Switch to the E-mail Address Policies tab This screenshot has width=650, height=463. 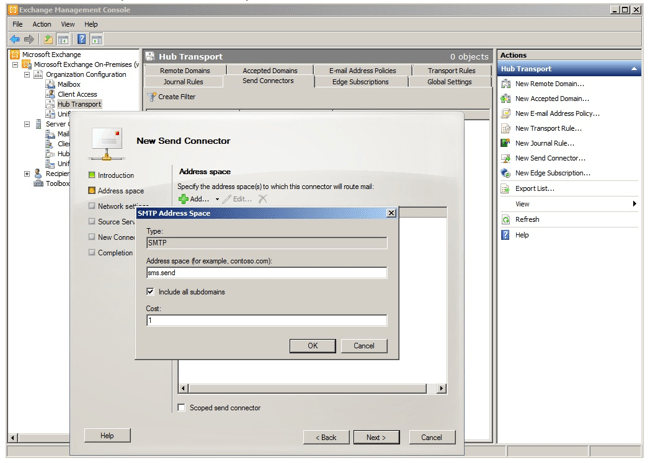point(363,70)
